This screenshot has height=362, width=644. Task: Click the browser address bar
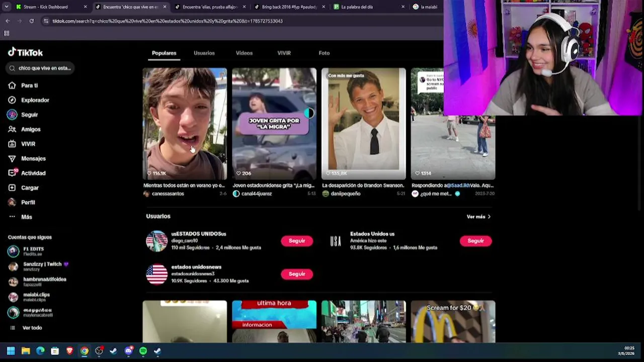(242, 21)
